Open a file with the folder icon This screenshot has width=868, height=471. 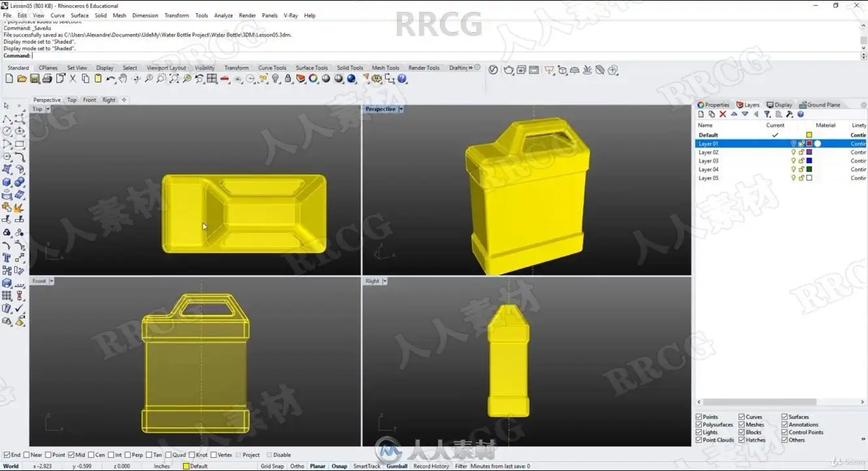22,78
